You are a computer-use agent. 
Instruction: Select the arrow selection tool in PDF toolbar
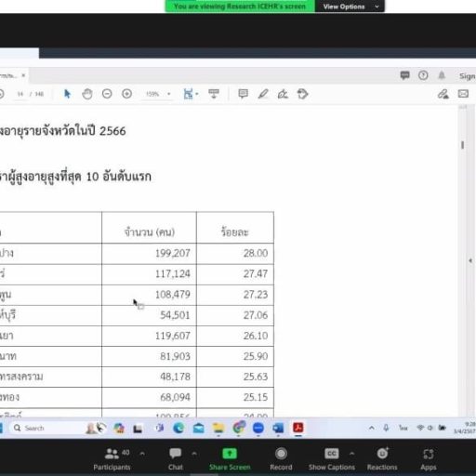pos(67,94)
